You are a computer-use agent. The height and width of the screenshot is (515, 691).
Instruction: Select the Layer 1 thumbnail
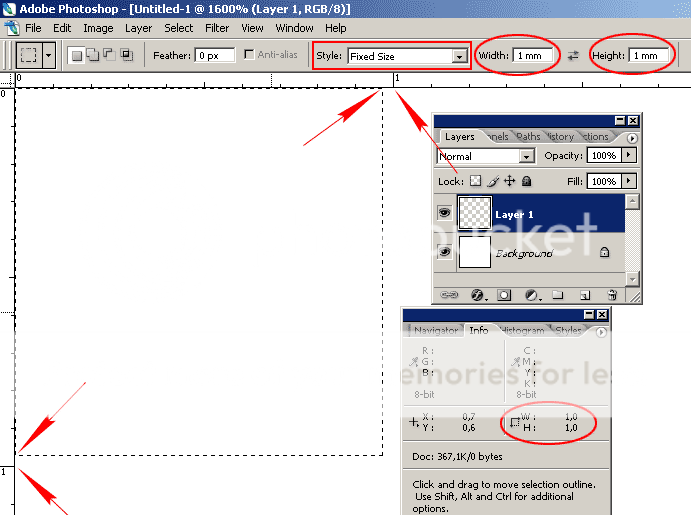click(x=475, y=213)
